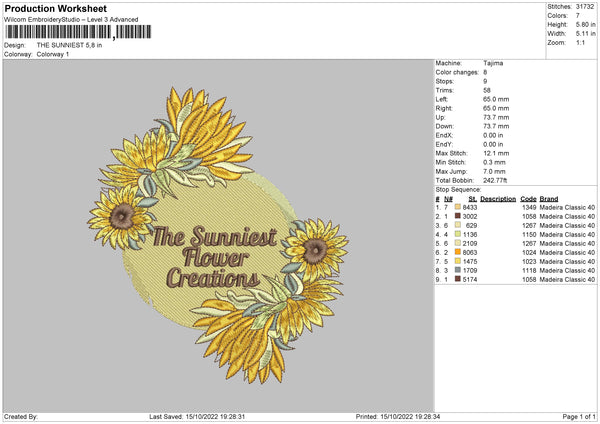Viewport: 600px width, 424px height.
Task: Click the brown swatch for thread 3002
Action: 458,216
